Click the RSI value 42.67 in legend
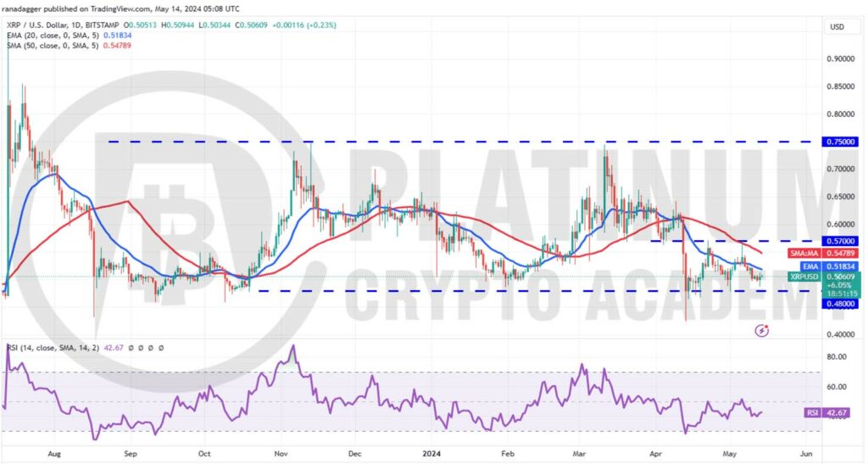 (115, 349)
